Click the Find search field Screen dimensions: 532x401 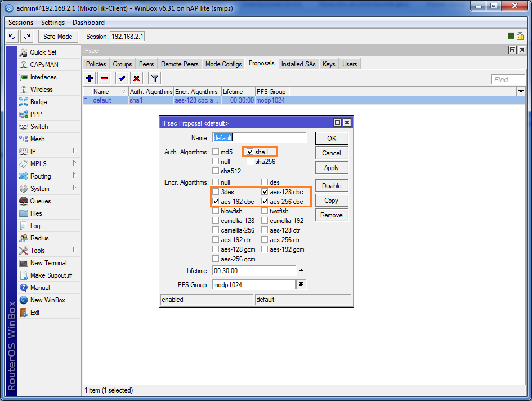(508, 79)
